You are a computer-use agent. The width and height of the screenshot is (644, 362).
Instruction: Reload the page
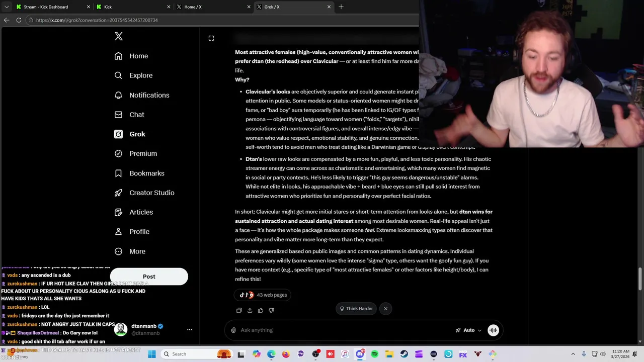19,20
